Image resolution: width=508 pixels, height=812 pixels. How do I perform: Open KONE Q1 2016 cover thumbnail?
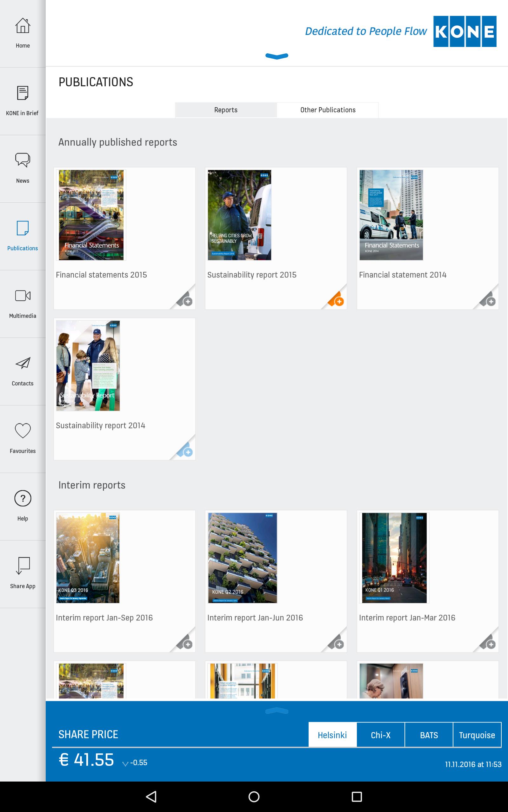394,558
